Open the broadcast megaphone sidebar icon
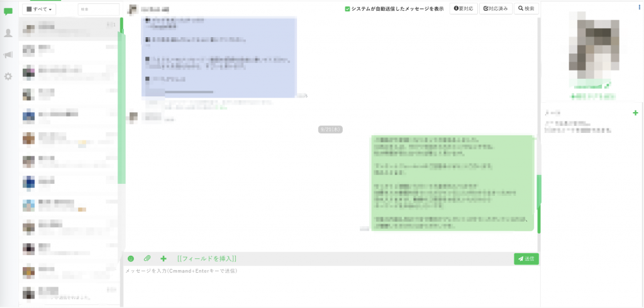644x308 pixels. tap(8, 55)
